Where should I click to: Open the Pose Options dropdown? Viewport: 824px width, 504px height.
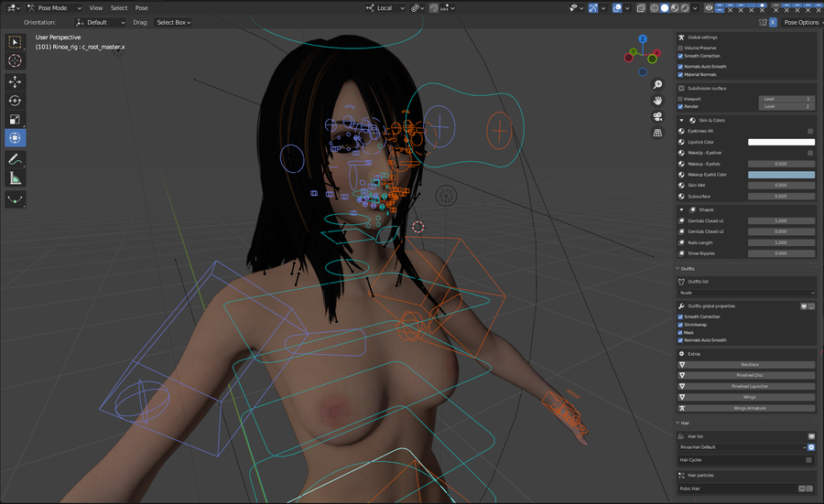tap(802, 22)
